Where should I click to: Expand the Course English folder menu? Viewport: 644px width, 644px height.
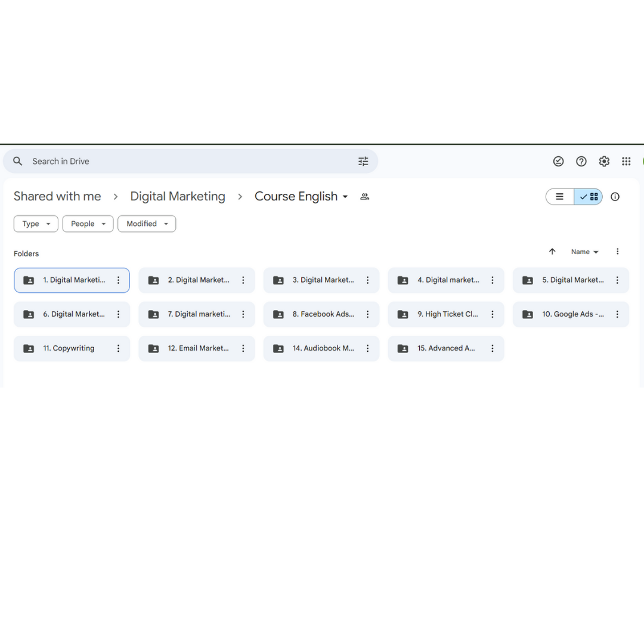pos(345,197)
